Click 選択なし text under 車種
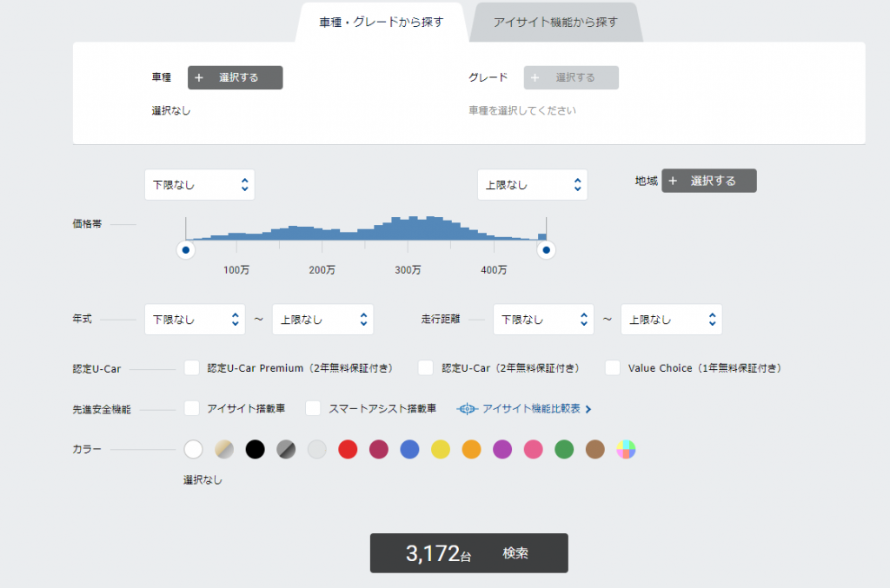This screenshot has width=890, height=588. (171, 110)
